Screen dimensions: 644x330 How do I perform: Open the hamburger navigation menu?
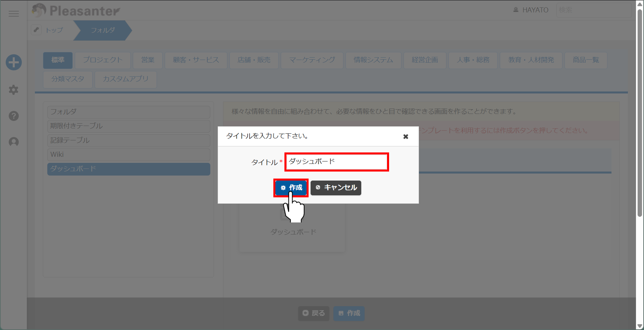(x=14, y=14)
